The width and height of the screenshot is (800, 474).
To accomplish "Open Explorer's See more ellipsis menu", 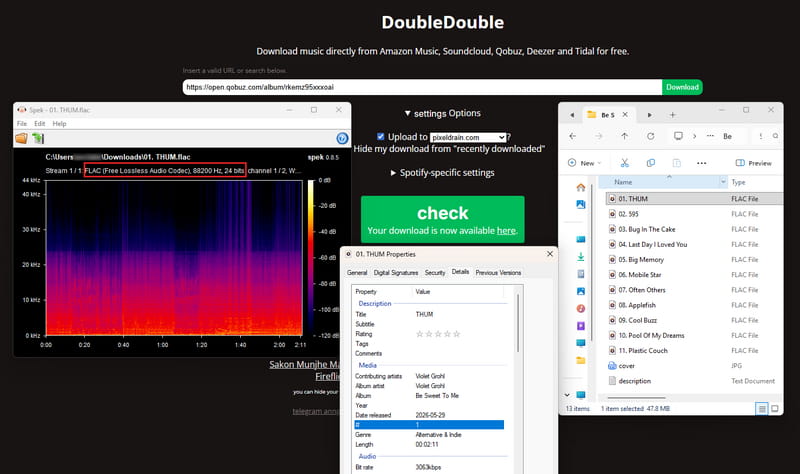I will click(x=702, y=163).
